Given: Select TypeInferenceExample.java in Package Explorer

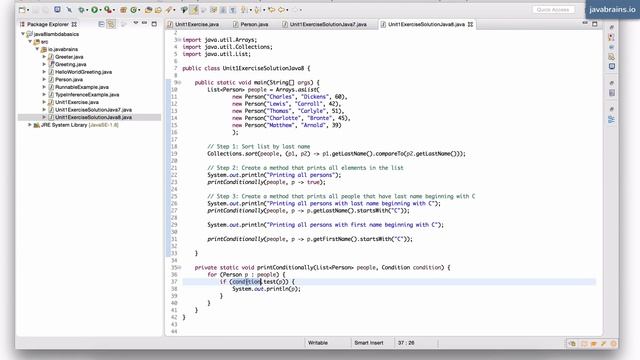Looking at the screenshot, I should tap(87, 95).
